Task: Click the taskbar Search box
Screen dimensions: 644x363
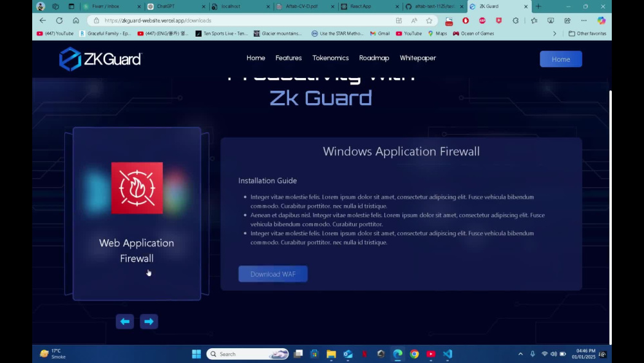Action: tap(247, 354)
